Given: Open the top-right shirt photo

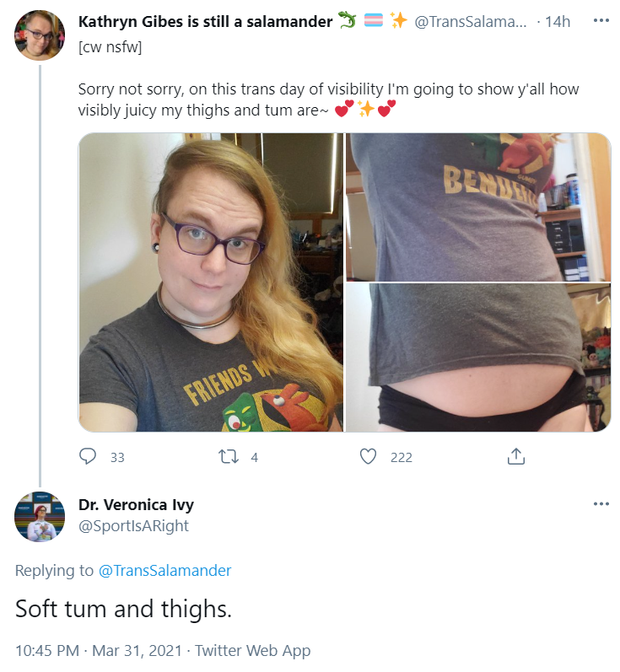Looking at the screenshot, I should tap(478, 207).
